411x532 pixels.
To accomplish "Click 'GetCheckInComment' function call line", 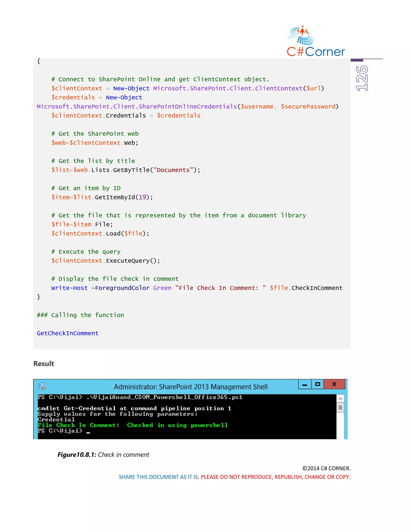I will 68,333.
